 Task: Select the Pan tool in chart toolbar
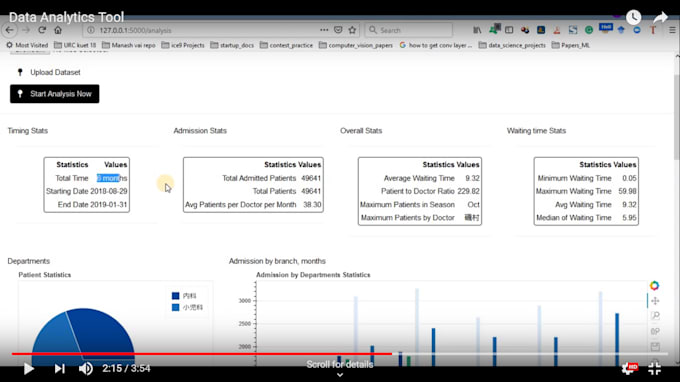[x=655, y=300]
